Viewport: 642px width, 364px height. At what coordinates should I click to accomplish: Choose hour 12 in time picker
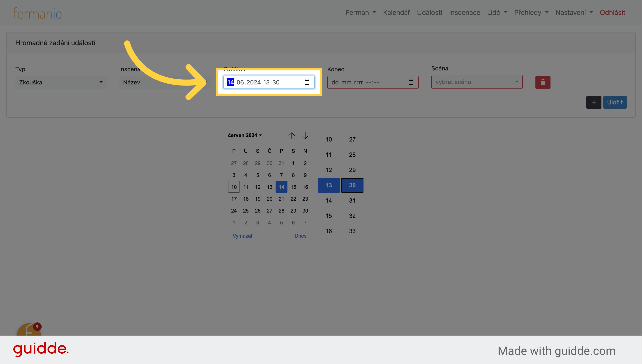pos(328,170)
